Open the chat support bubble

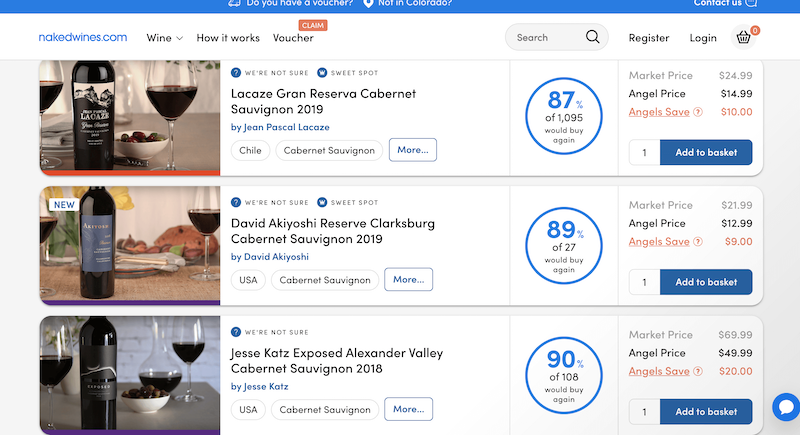[x=785, y=407]
